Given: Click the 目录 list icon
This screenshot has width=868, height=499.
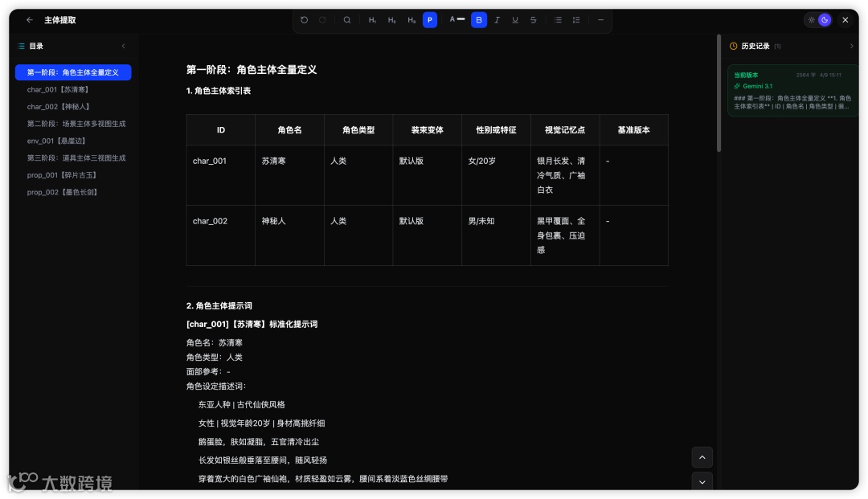Looking at the screenshot, I should point(21,46).
